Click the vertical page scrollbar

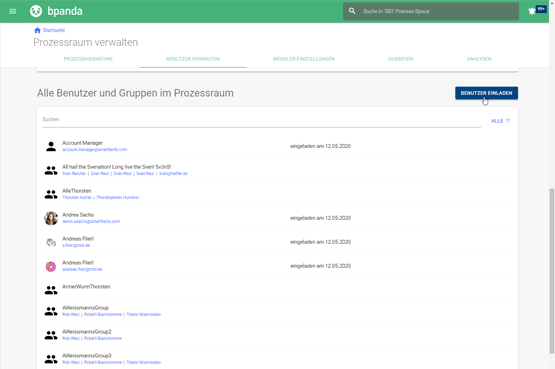(551, 271)
